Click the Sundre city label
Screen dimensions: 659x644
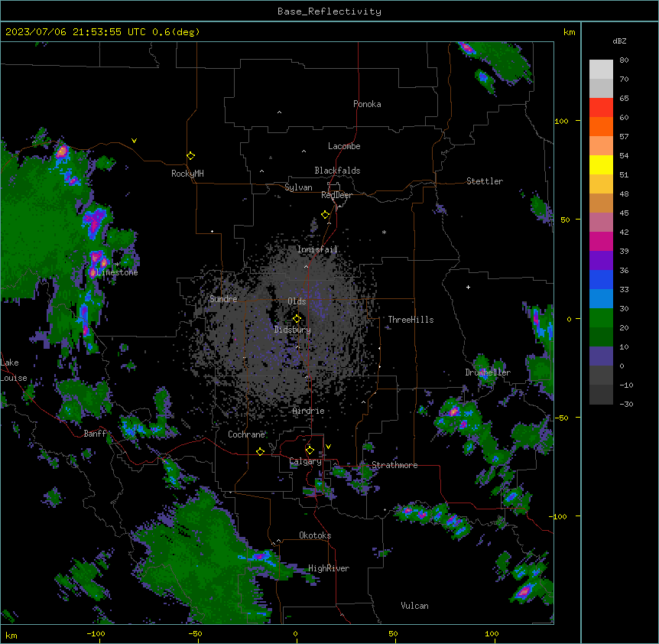pyautogui.click(x=223, y=299)
